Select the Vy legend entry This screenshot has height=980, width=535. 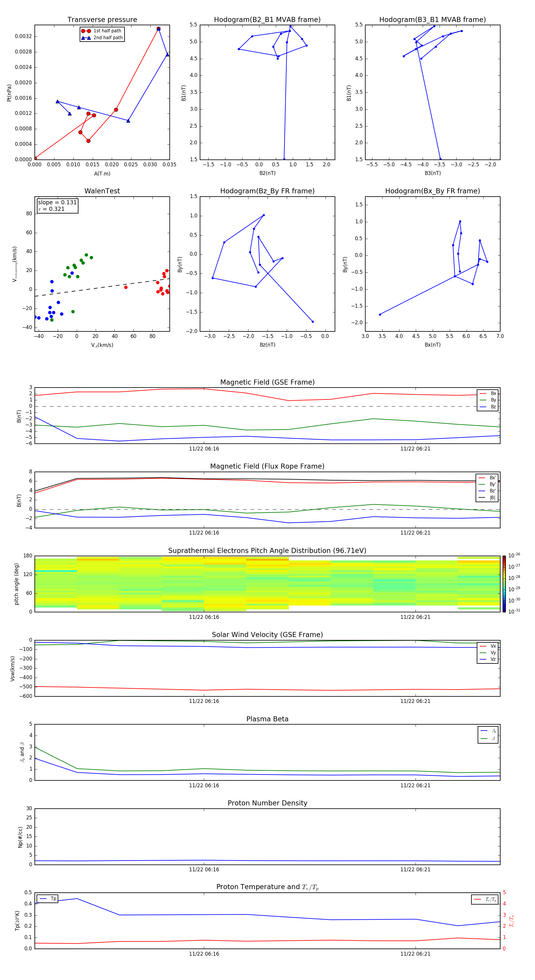pyautogui.click(x=488, y=653)
